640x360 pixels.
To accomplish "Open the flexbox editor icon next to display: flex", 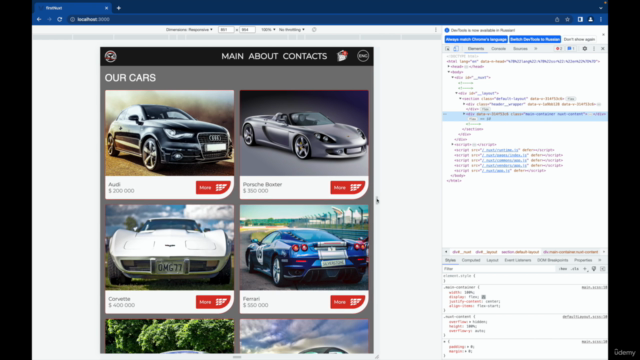I will click(x=484, y=297).
